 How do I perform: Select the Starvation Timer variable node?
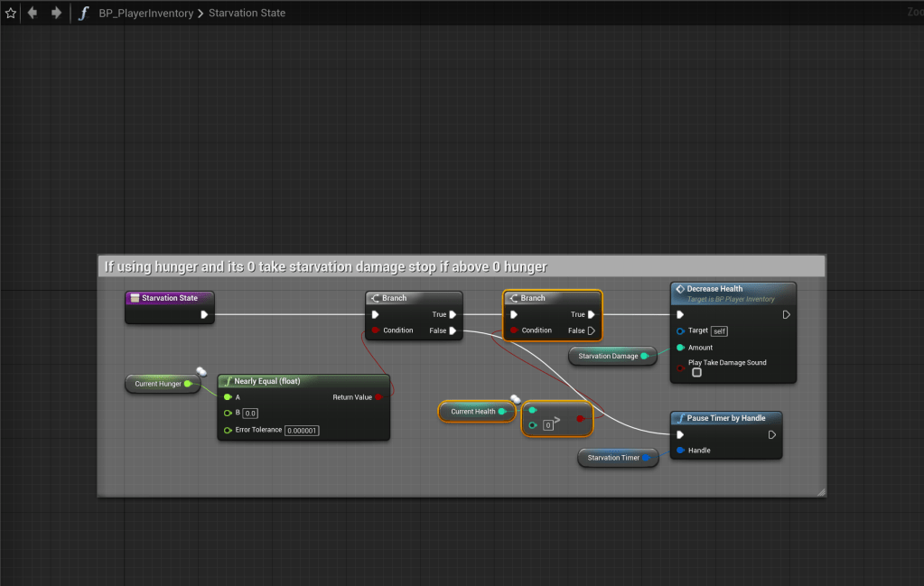pos(613,458)
